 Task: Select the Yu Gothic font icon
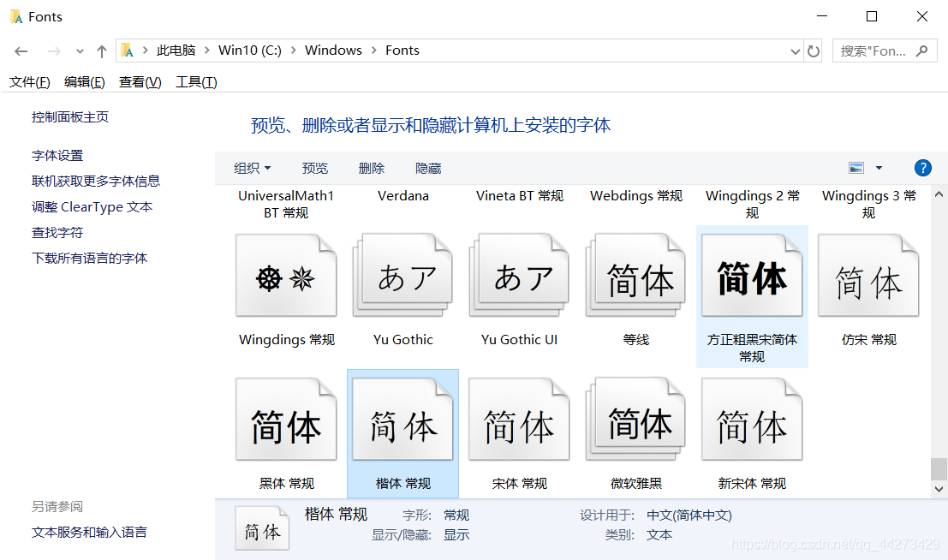[x=402, y=275]
